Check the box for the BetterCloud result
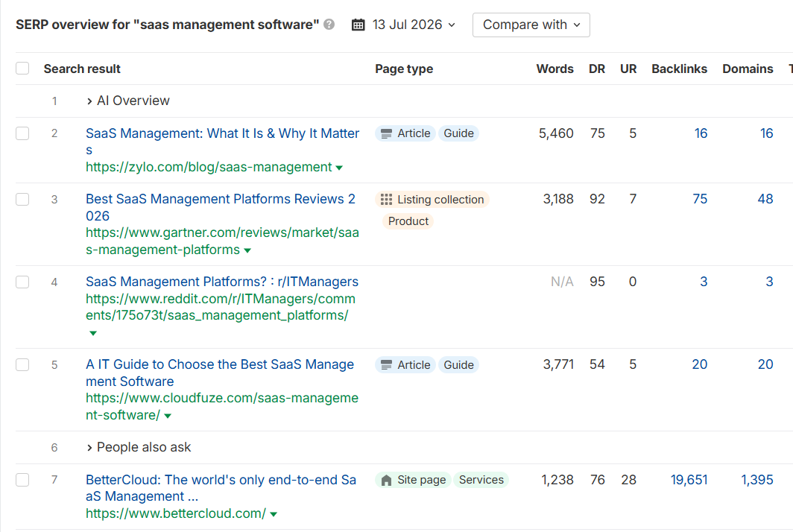Screen dimensions: 793x532 [x=22, y=480]
